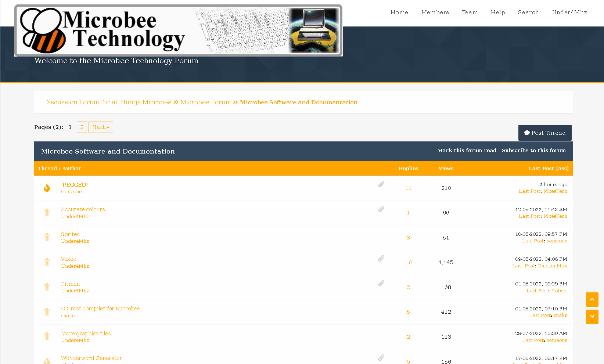The height and width of the screenshot is (364, 604).
Task: Click the hot thread flame icon beside PEGGED!
Action: (x=47, y=188)
